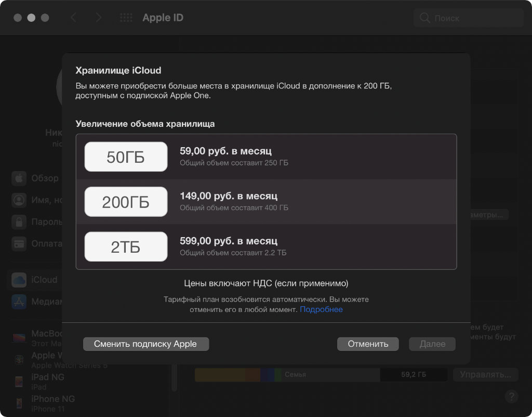Go forward with the right chevron
The image size is (532, 417).
[99, 18]
